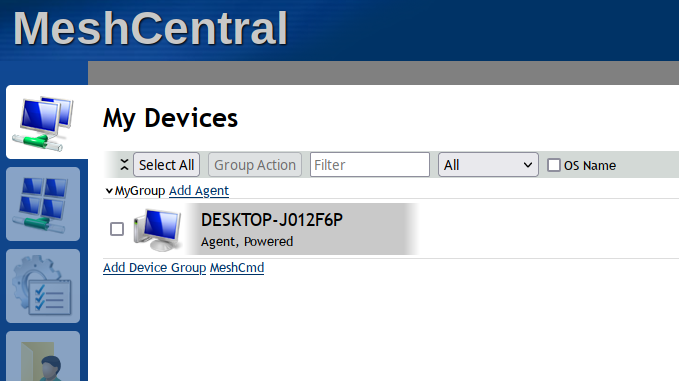Enable the OS Name checkbox
679x381 pixels.
click(554, 165)
